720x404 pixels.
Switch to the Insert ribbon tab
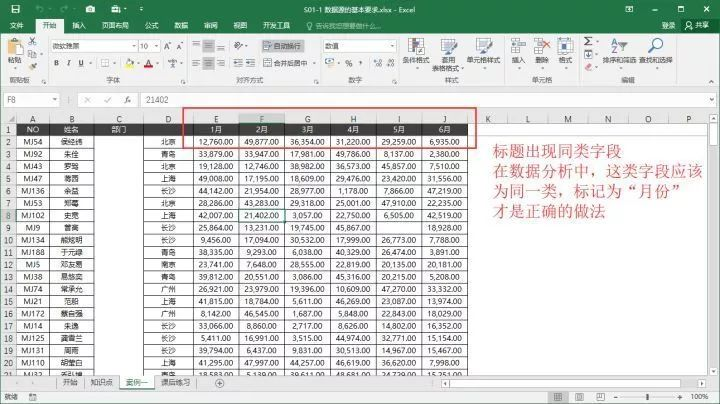[79, 26]
